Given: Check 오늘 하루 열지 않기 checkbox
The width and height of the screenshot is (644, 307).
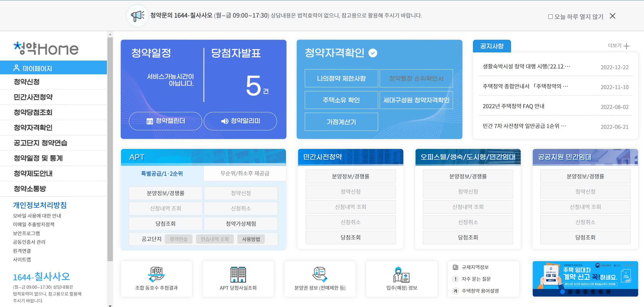Looking at the screenshot, I should (550, 17).
